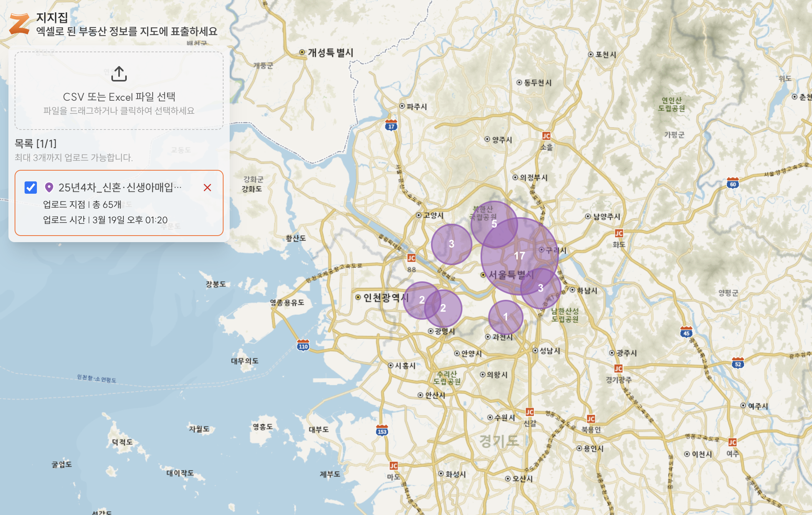
Task: Remove uploaded file with red X
Action: [x=207, y=188]
